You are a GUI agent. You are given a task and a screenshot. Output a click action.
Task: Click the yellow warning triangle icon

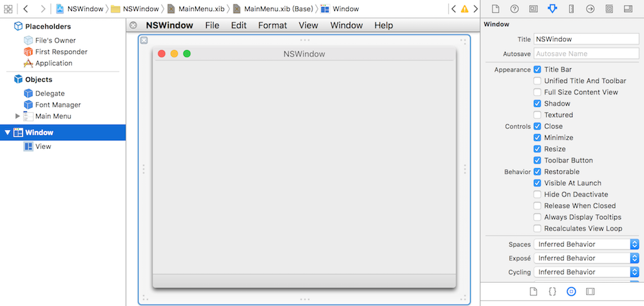click(464, 8)
